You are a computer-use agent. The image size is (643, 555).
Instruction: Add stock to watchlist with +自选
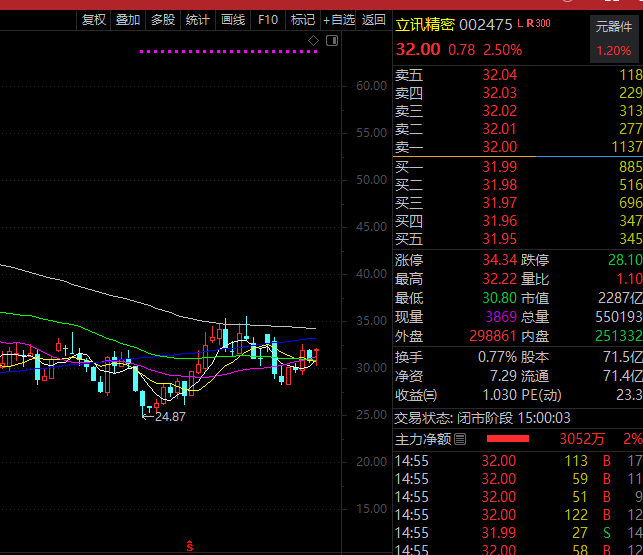tap(339, 19)
